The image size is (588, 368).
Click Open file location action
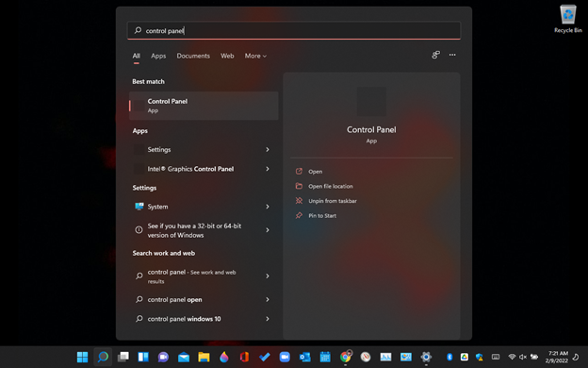(324, 186)
